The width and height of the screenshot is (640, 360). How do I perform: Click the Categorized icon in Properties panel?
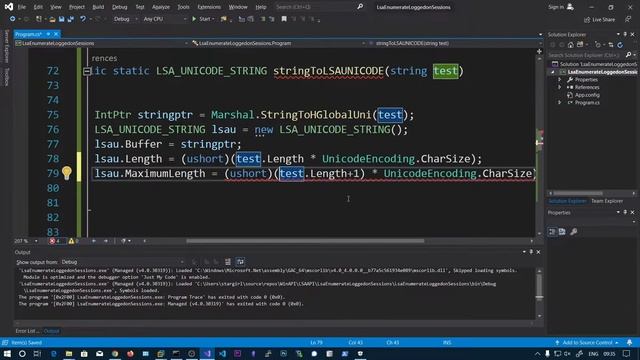[552, 232]
